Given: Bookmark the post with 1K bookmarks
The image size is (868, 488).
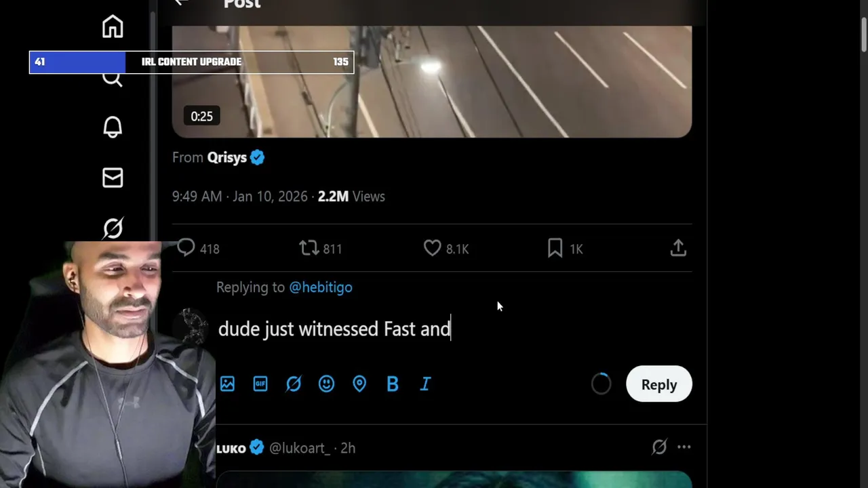Looking at the screenshot, I should 555,249.
